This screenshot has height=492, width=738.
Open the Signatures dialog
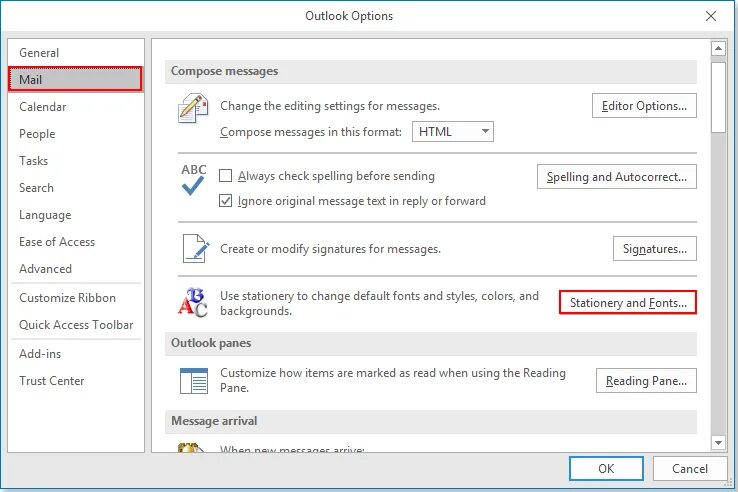point(655,249)
